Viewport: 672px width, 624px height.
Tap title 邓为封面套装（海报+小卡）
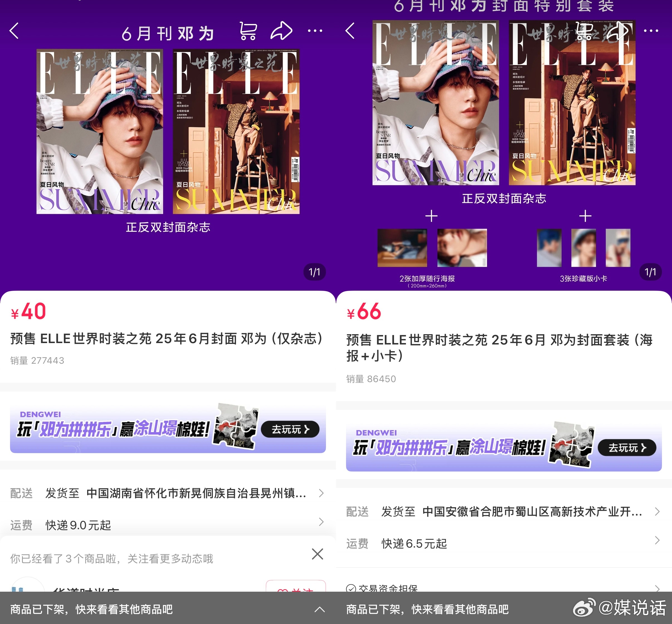[500, 348]
